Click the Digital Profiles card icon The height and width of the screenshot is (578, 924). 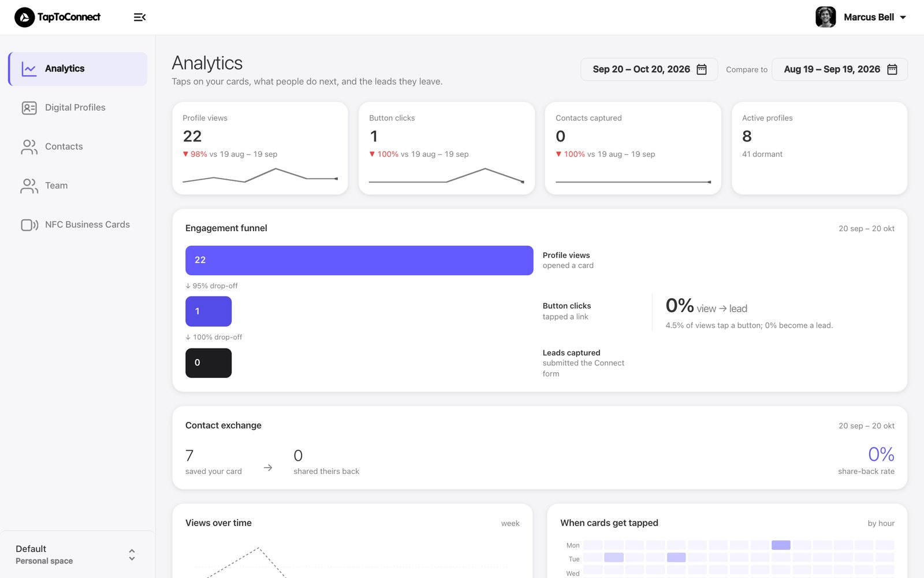pyautogui.click(x=29, y=108)
